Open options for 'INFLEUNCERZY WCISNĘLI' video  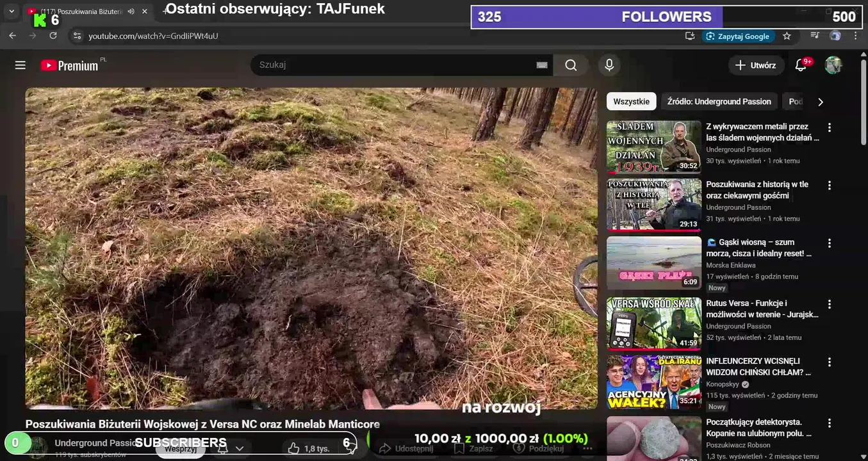click(x=830, y=362)
